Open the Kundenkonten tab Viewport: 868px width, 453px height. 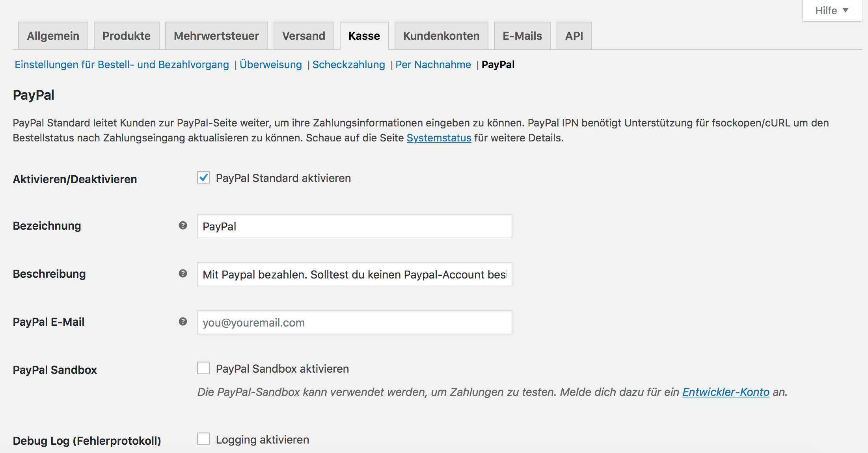[441, 36]
